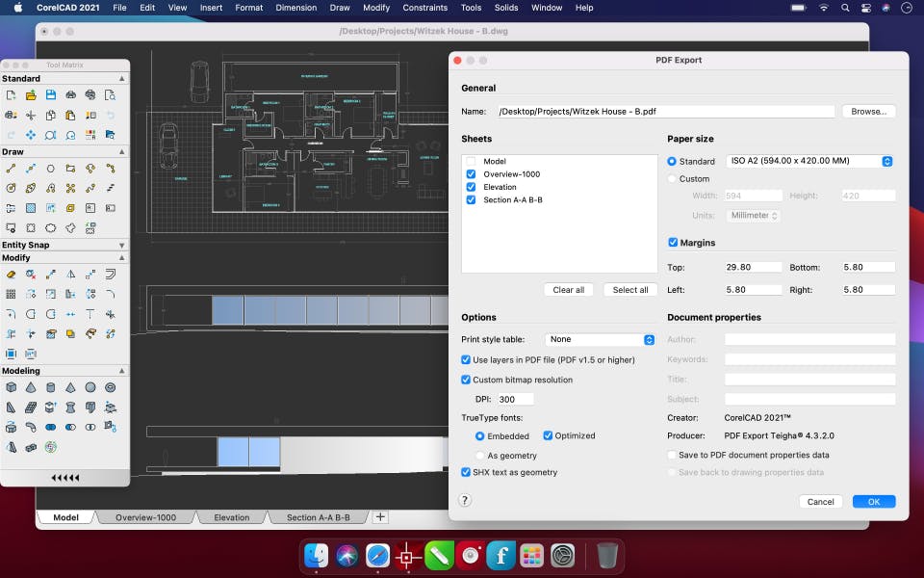Screen dimensions: 924x578
Task: Disable SHX text as geometry
Action: (467, 472)
